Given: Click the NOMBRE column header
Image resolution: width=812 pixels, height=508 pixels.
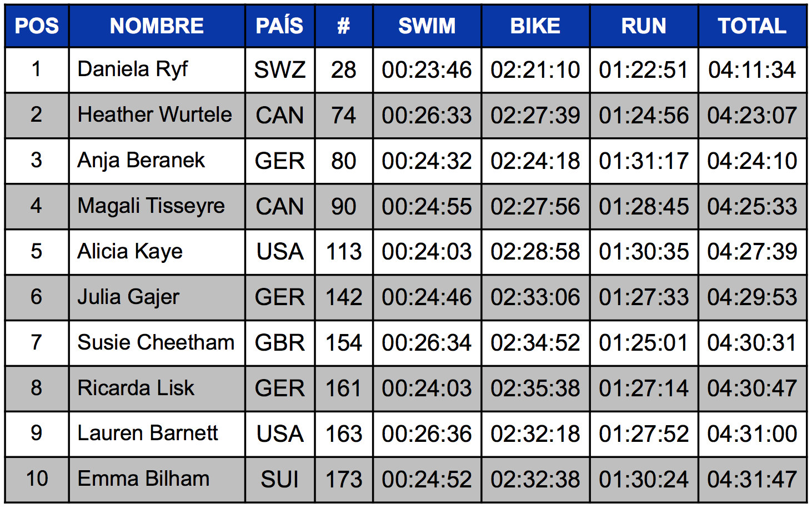Looking at the screenshot, I should (157, 26).
